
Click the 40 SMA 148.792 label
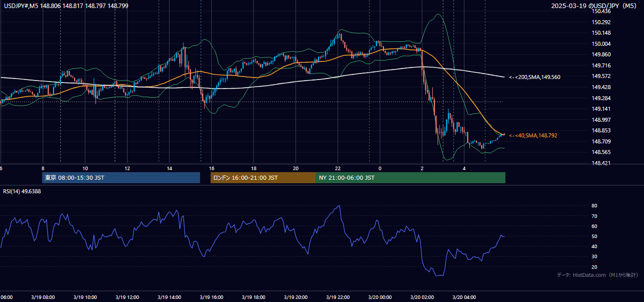pyautogui.click(x=533, y=135)
